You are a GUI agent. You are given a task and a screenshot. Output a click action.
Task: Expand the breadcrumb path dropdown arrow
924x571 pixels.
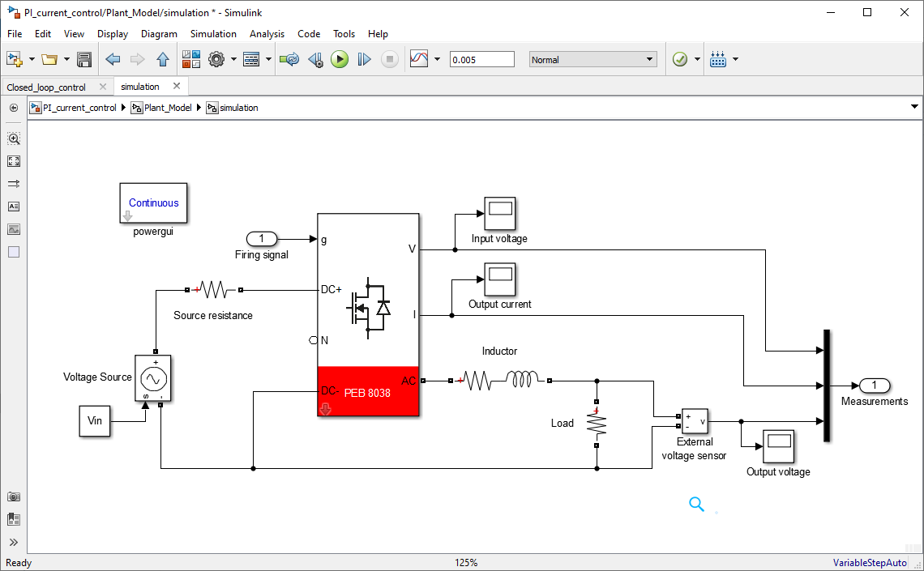(914, 107)
